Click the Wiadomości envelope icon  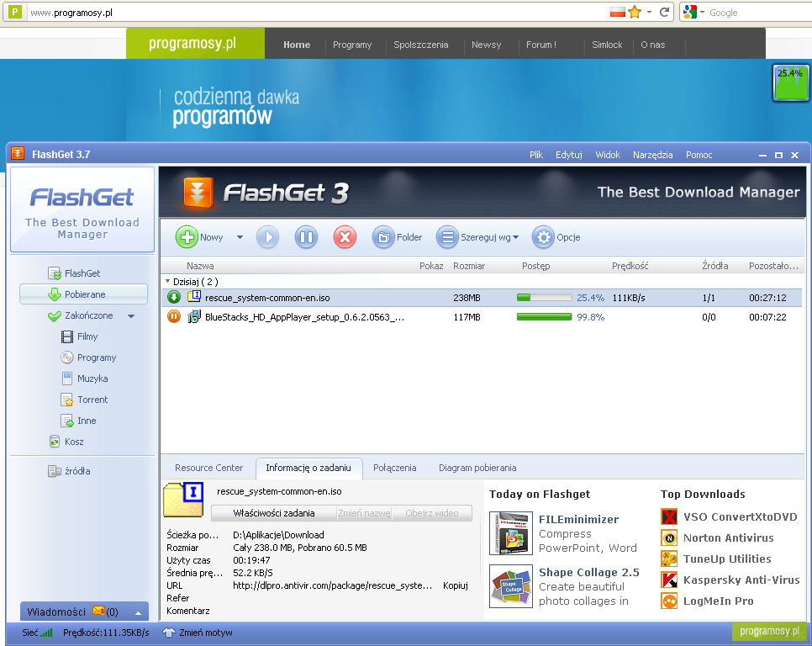(98, 612)
